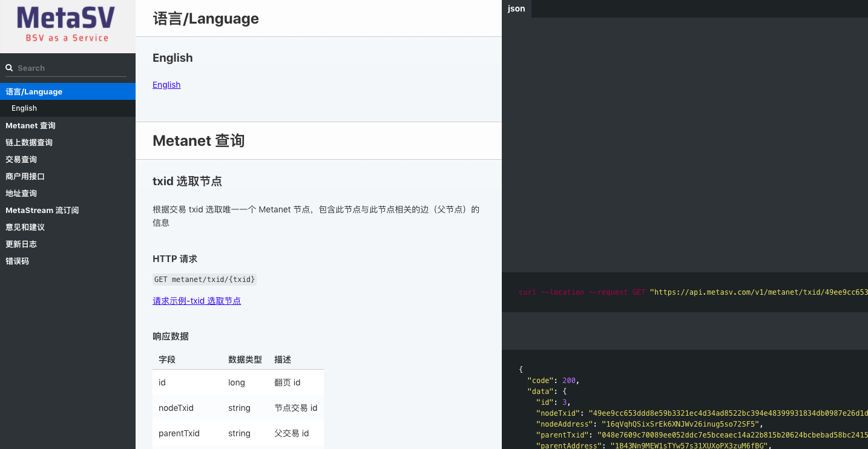Open the 请求示例-txid 选取节点 link
The image size is (868, 449).
tap(197, 301)
